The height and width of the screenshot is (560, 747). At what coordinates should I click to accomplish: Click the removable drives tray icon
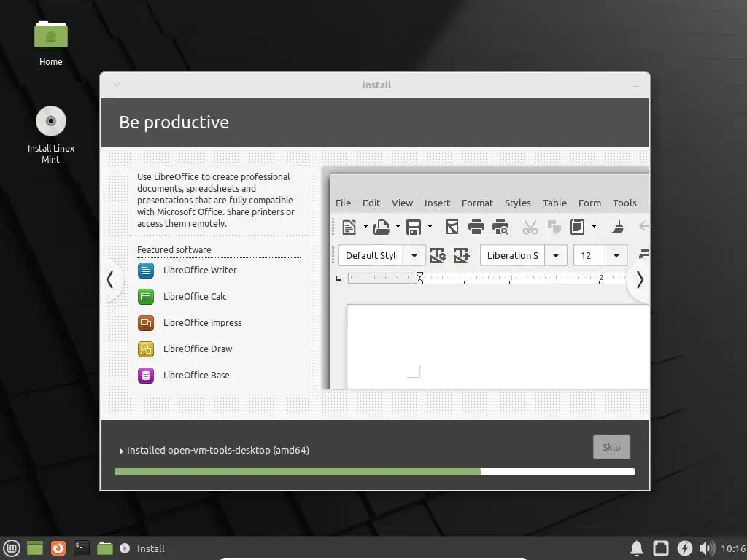pos(661,548)
